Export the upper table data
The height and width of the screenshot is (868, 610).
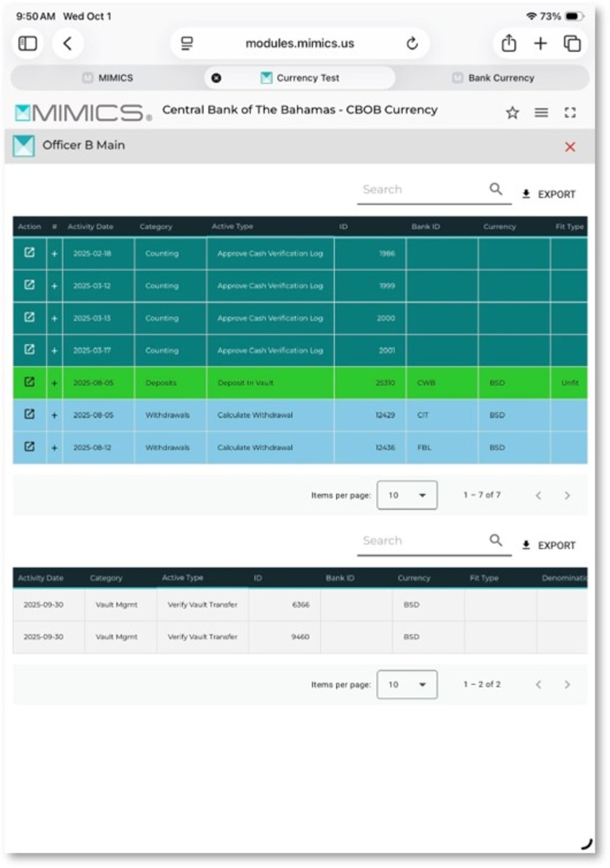click(x=549, y=194)
